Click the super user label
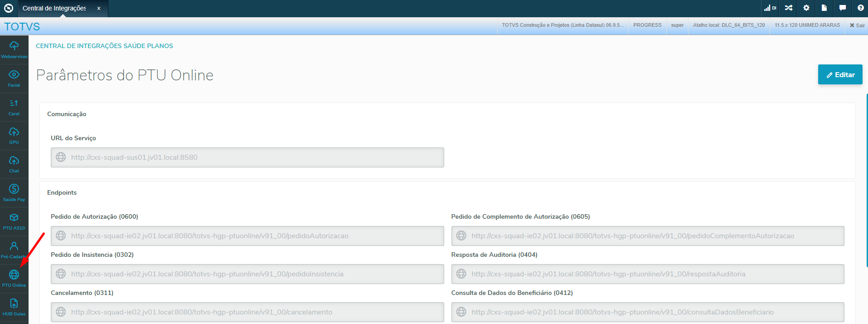This screenshot has width=868, height=324. [677, 25]
